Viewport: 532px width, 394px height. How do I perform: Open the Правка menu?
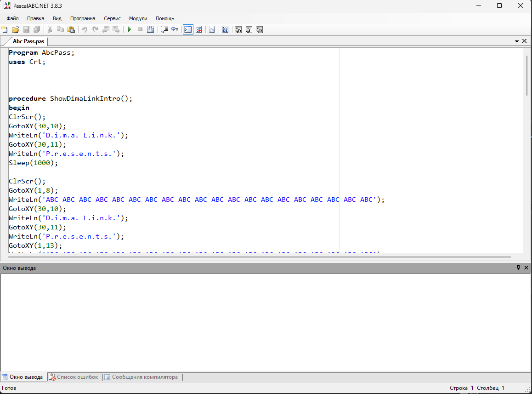[x=36, y=18]
